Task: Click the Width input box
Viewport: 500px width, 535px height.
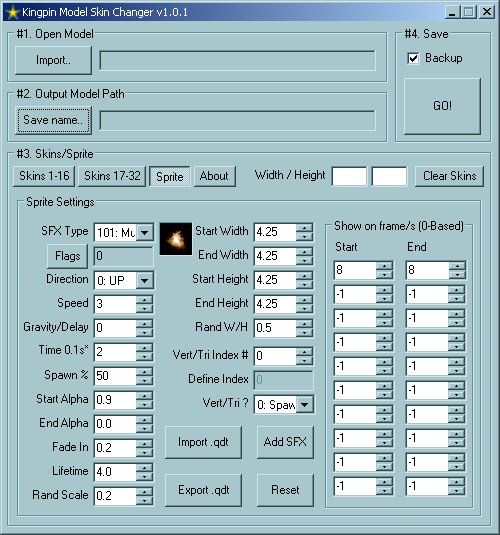Action: (x=349, y=176)
